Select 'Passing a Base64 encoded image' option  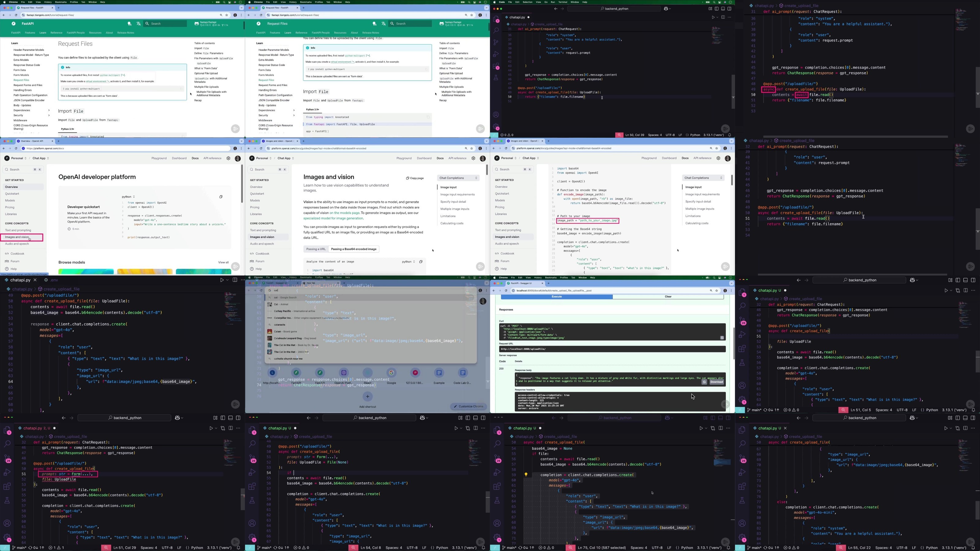pos(353,249)
